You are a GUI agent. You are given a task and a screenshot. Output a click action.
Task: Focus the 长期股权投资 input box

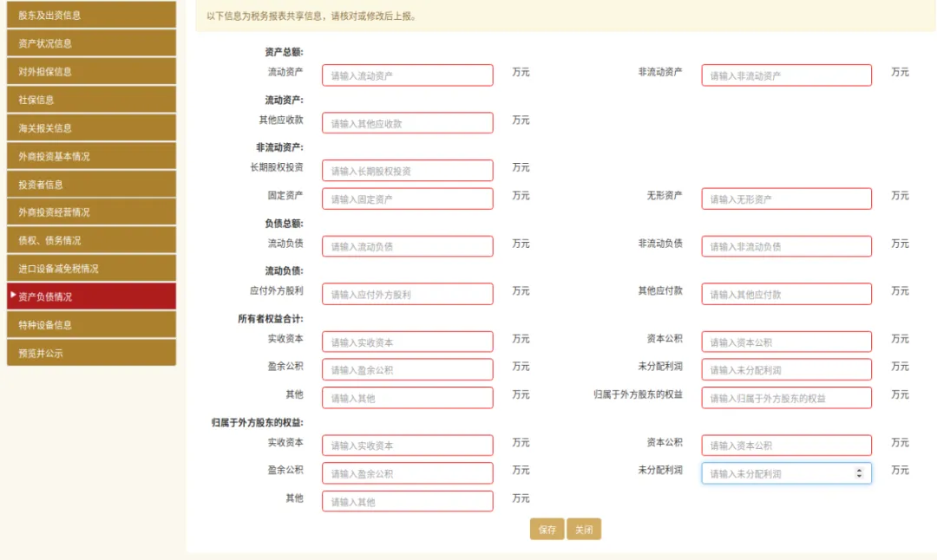point(407,170)
